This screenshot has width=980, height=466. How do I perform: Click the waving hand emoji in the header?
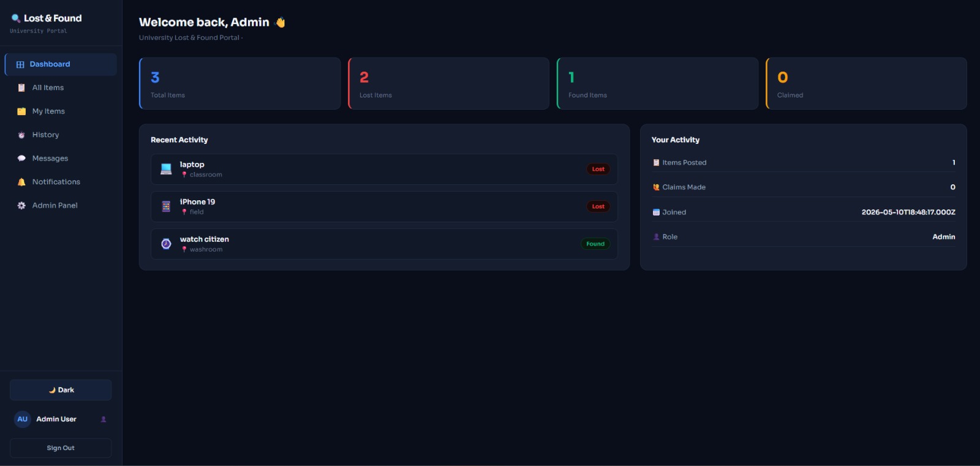click(x=281, y=23)
